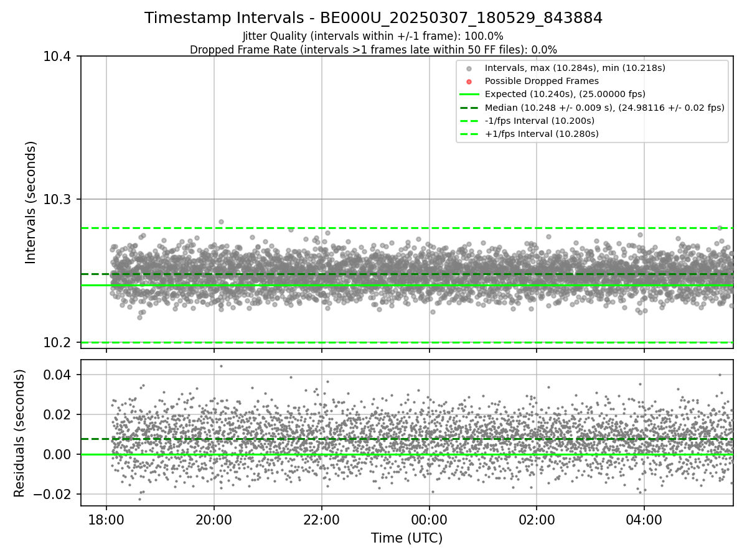Click the 'Dropped Frame Rate' subtitle line
Image resolution: width=747 pixels, height=560 pixels.
tap(374, 50)
